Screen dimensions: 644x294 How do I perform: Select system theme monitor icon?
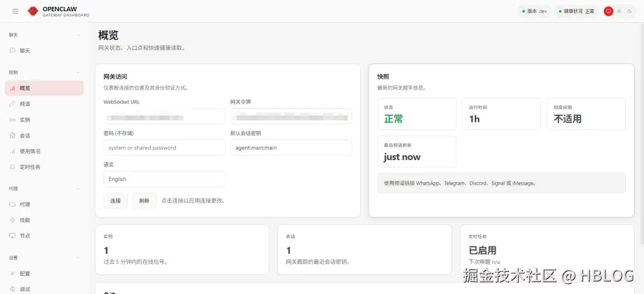[608, 11]
